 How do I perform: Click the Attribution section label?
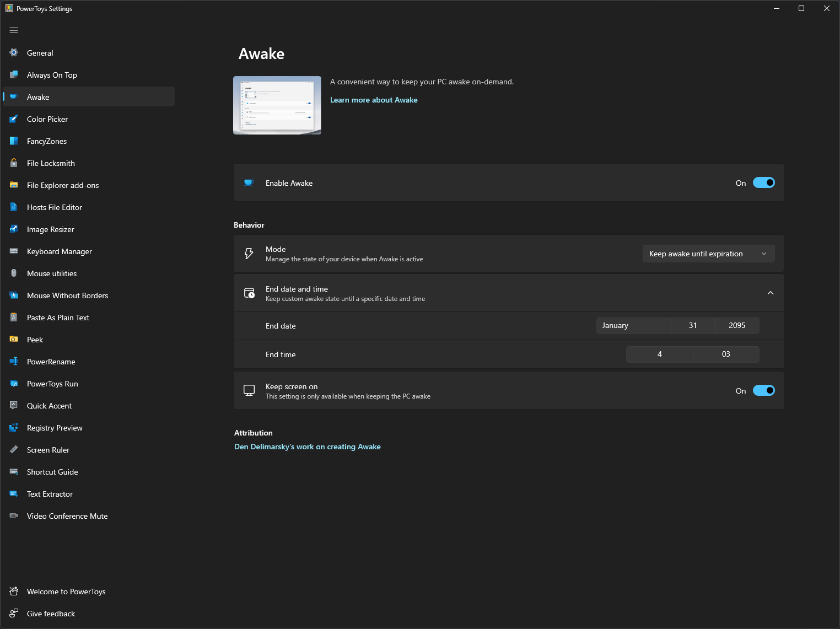(254, 433)
